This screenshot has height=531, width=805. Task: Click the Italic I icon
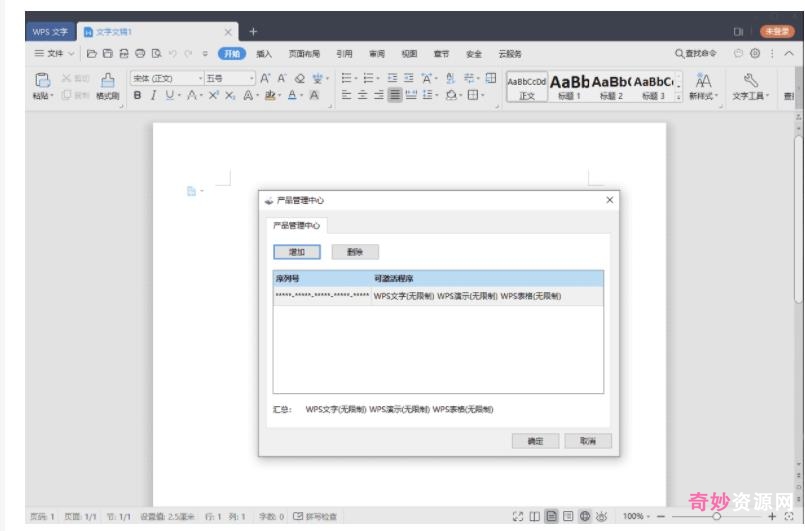click(153, 95)
